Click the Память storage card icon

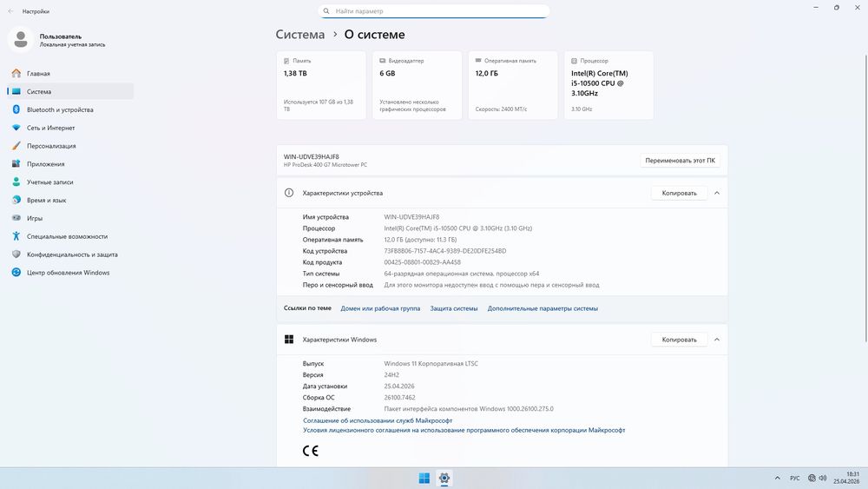pyautogui.click(x=286, y=61)
